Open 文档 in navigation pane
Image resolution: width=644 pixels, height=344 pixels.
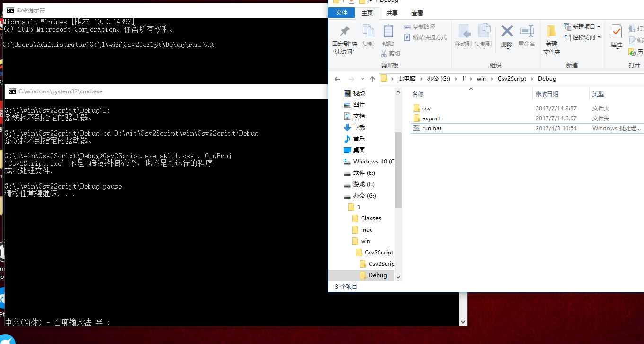(359, 116)
